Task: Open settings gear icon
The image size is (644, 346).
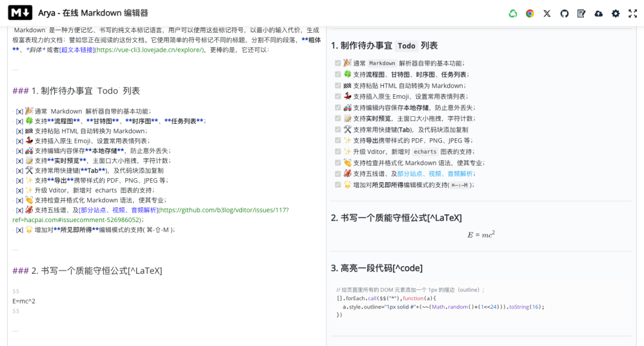Action: [x=615, y=14]
